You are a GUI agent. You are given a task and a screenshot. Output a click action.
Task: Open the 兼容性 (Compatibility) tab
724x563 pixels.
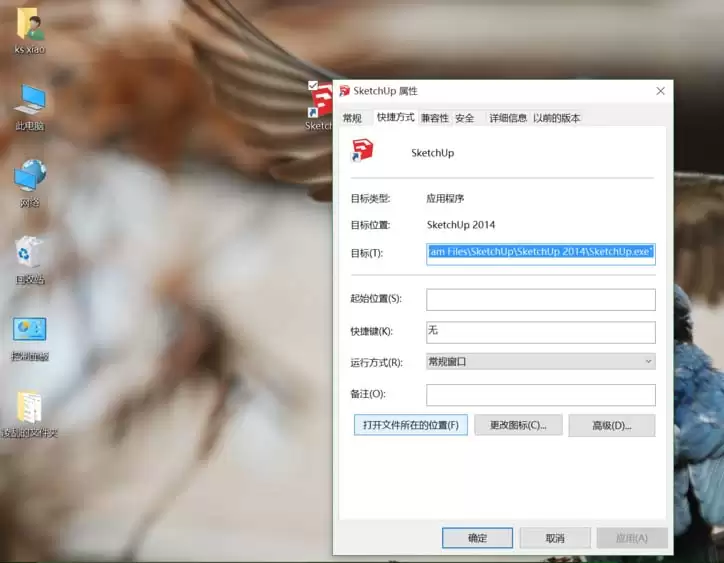(435, 118)
